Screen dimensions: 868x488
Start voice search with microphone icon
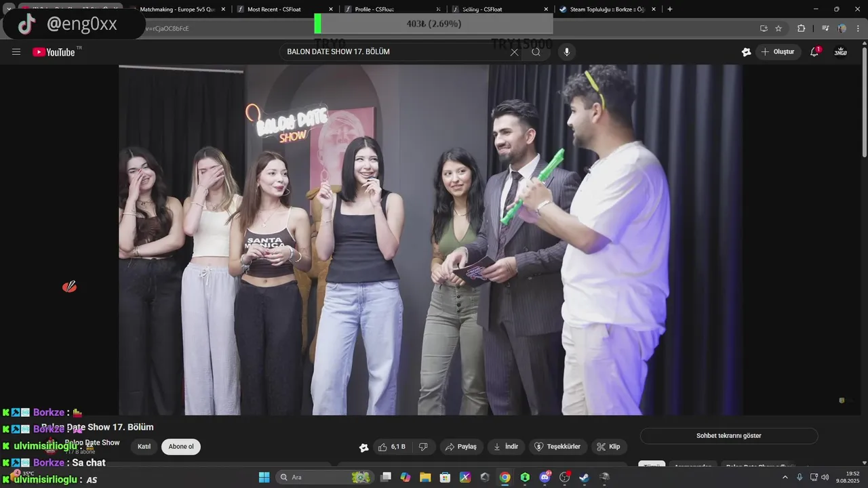point(567,52)
